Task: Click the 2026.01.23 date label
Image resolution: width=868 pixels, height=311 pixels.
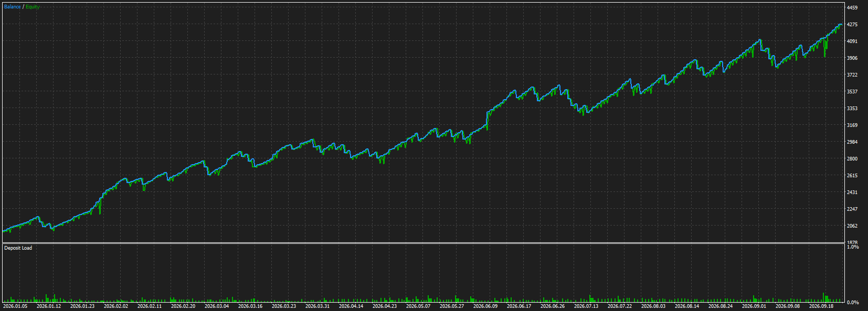Action: point(82,306)
